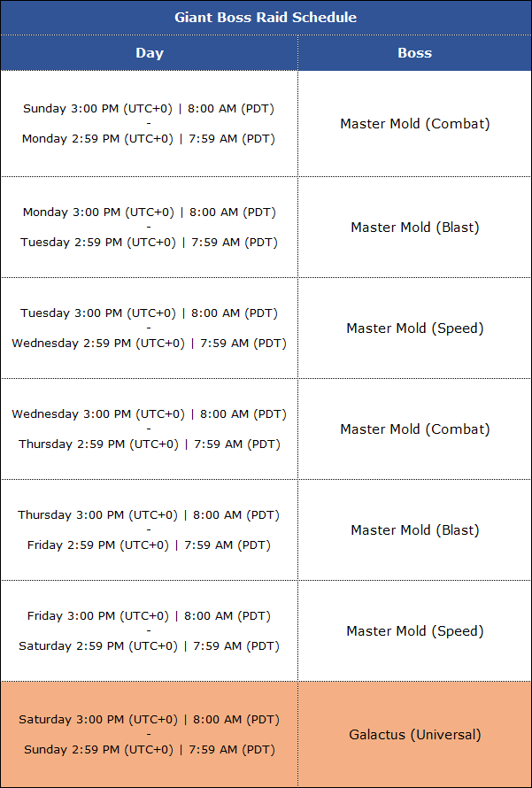Select Master Mold (Blast) in the Thursday row

414,530
